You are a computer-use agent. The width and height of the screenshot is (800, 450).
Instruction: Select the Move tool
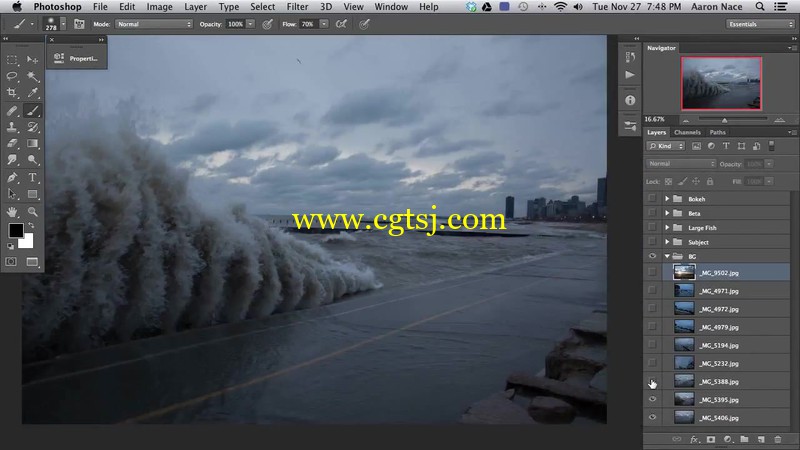(32, 60)
